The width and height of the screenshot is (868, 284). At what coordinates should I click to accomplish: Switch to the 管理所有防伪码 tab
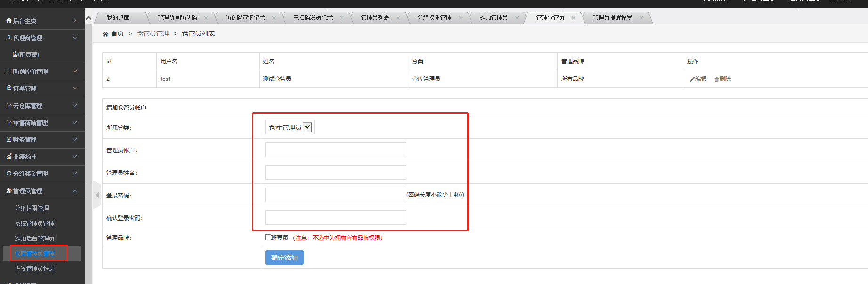177,18
